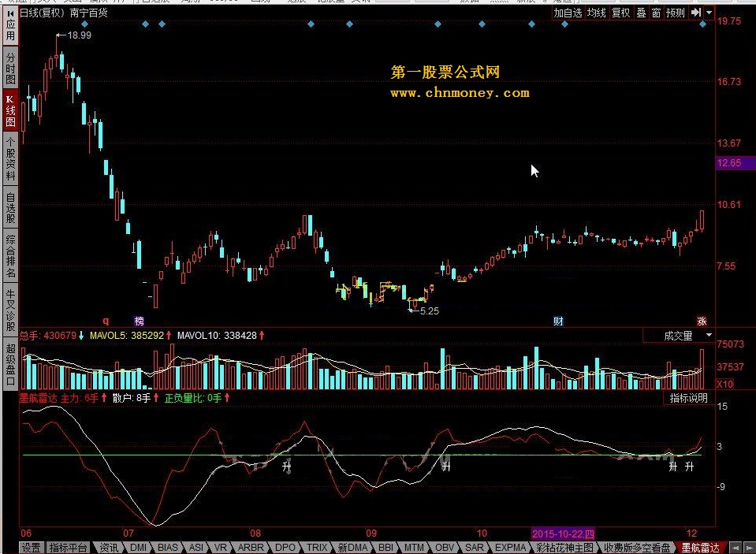The image size is (756, 554).
Task: Open 指标平台 indicator platform
Action: (69, 548)
